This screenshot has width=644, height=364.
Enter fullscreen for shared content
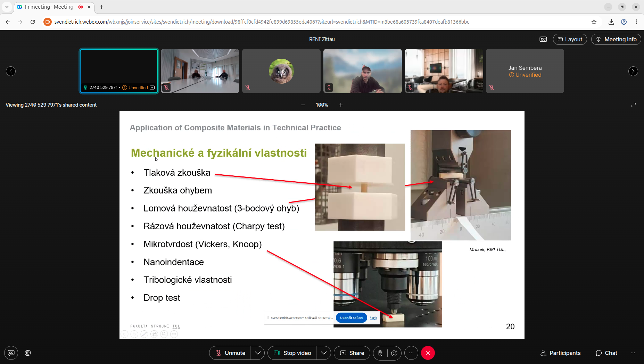click(x=633, y=105)
